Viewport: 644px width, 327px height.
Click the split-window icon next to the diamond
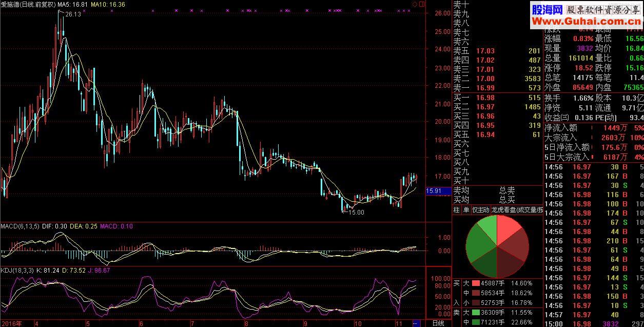(x=421, y=4)
